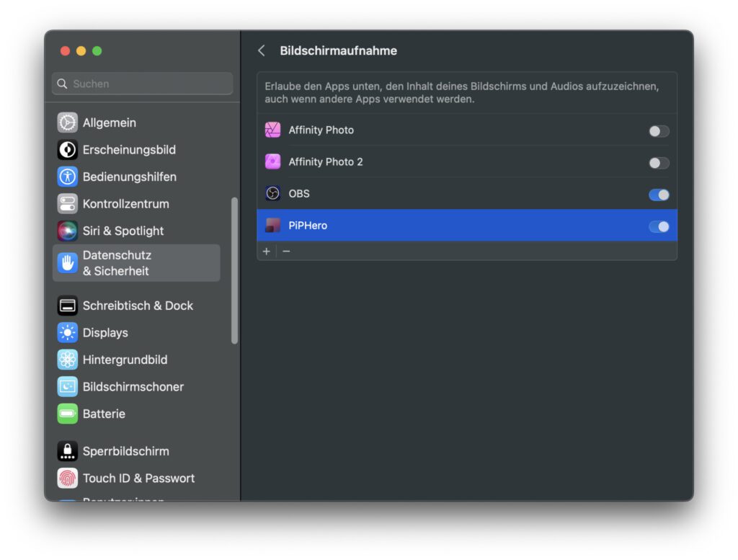Screen dimensions: 738x560
Task: Add an app with the plus button
Action: click(x=266, y=251)
